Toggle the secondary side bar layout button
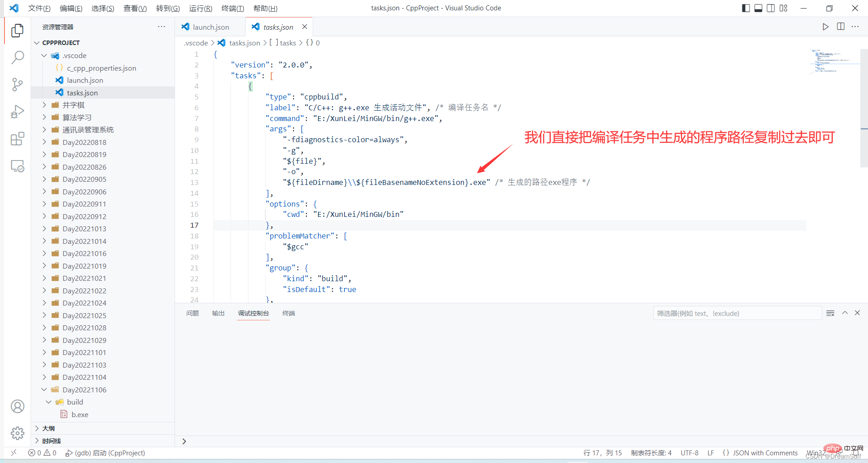Image resolution: width=868 pixels, height=463 pixels. pyautogui.click(x=771, y=8)
